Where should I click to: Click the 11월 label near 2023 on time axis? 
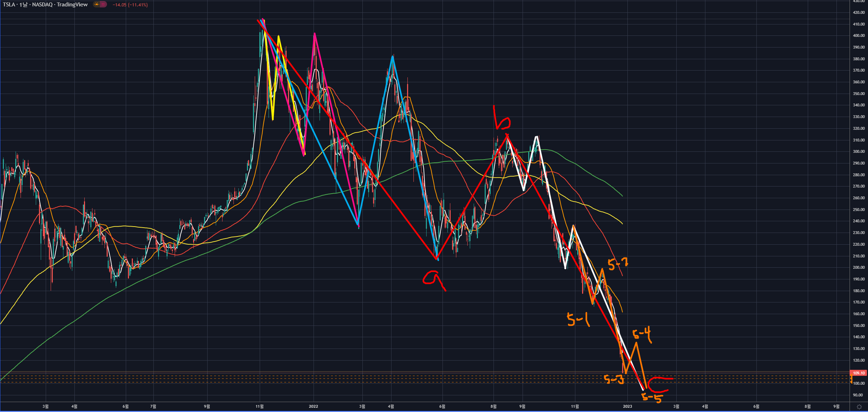pos(575,406)
